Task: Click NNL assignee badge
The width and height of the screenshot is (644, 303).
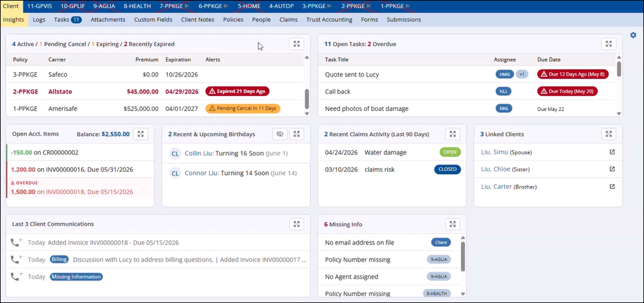Action: pos(504,109)
